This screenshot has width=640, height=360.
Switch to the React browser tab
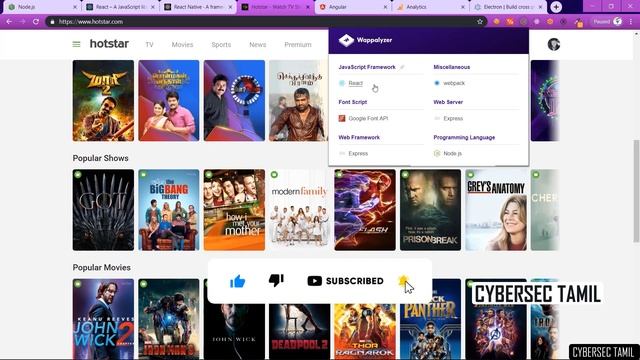120,7
